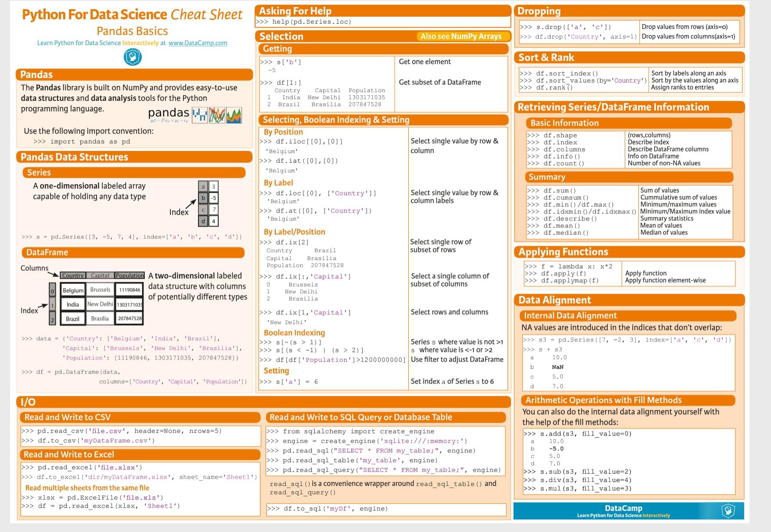
Task: Click the arrow next to Columns label
Action: tap(53, 274)
